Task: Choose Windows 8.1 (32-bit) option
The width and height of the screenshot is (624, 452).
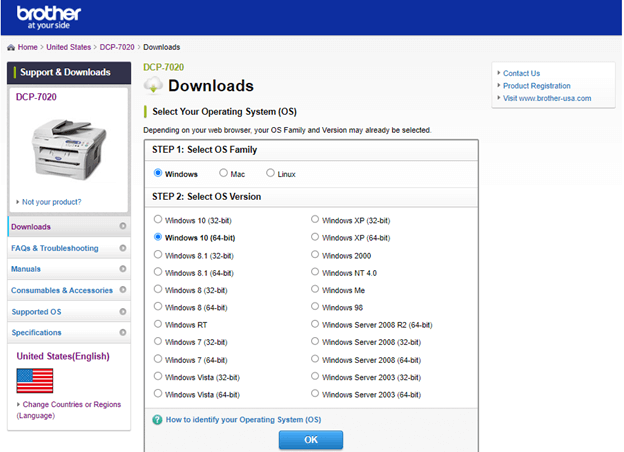Action: tap(158, 254)
